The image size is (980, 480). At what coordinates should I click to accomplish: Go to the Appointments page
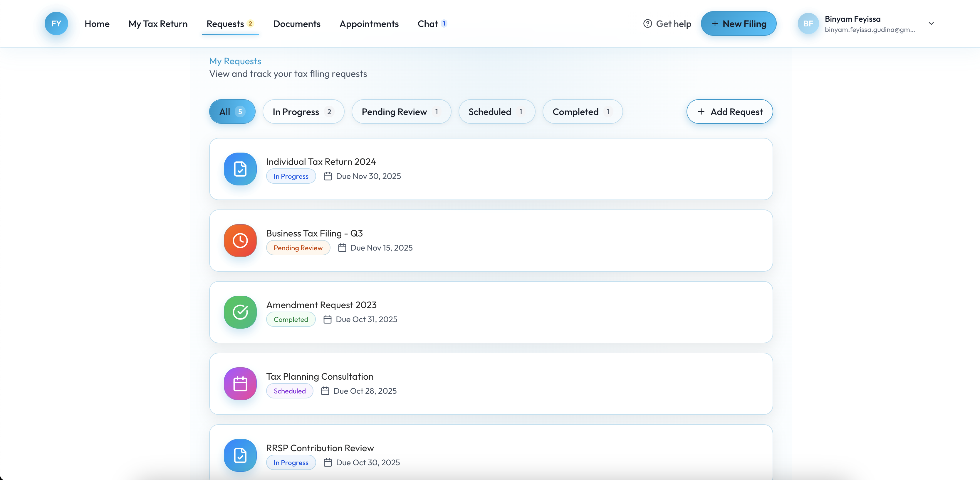pyautogui.click(x=369, y=23)
